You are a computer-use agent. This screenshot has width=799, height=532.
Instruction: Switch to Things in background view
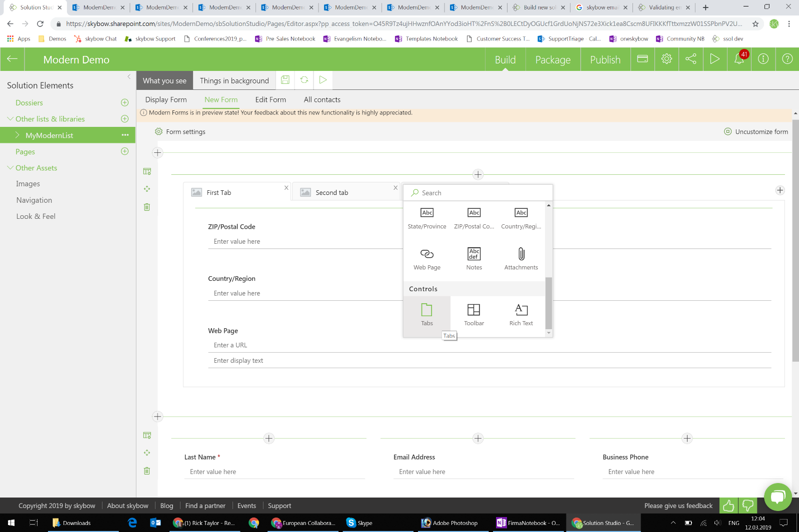point(234,81)
